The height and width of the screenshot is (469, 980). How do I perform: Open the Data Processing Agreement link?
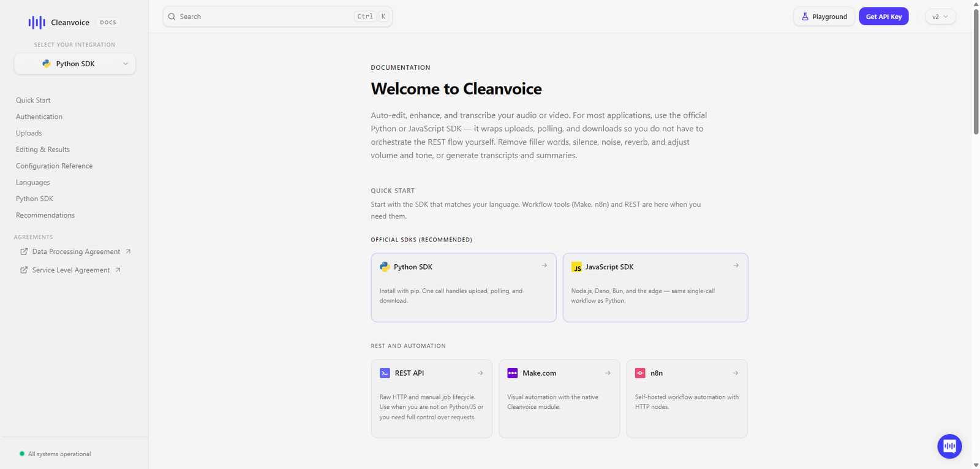[x=76, y=251]
